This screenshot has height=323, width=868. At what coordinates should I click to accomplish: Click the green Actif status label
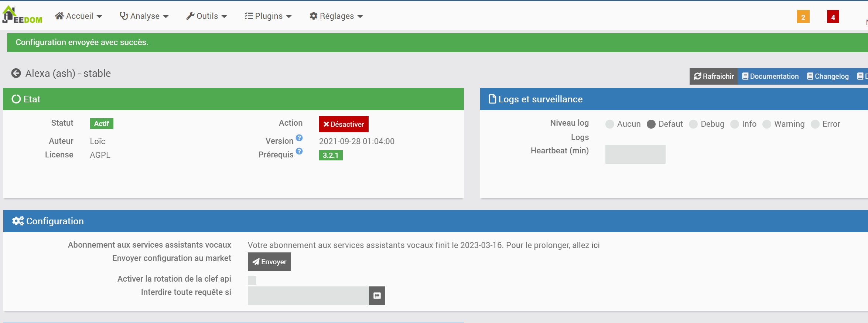point(102,123)
